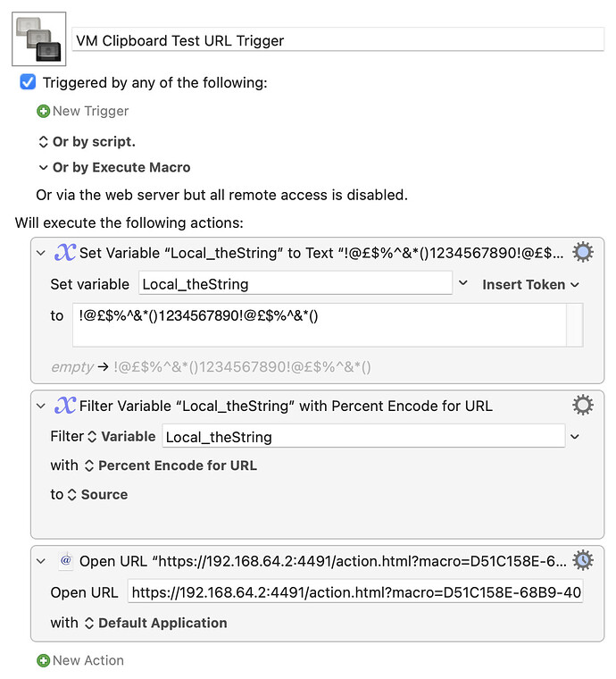Viewport: 616px width, 679px height.
Task: Click the empty → result preview text
Action: pos(211,367)
